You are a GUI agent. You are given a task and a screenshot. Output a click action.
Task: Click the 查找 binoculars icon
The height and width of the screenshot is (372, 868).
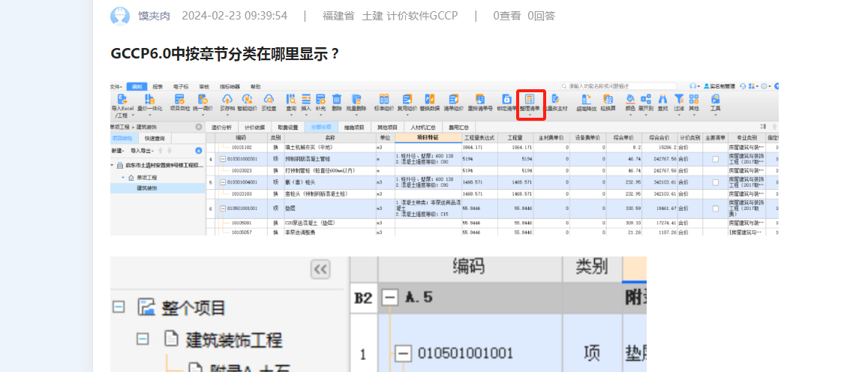662,99
